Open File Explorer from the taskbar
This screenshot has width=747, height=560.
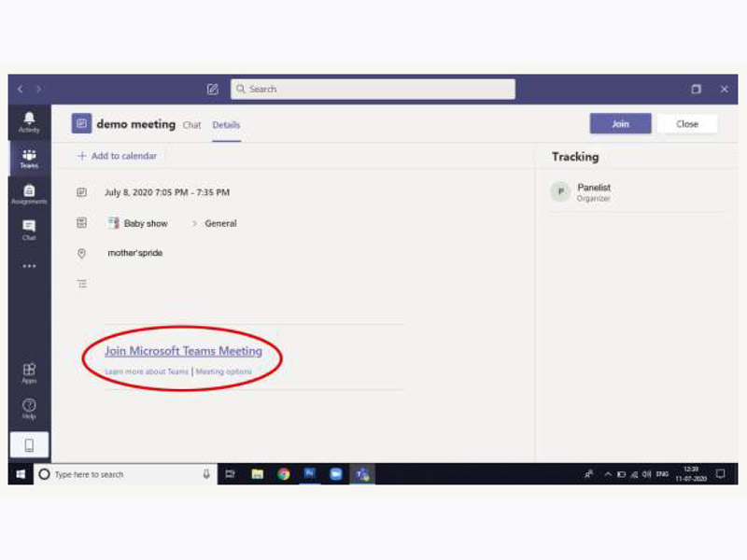[258, 474]
